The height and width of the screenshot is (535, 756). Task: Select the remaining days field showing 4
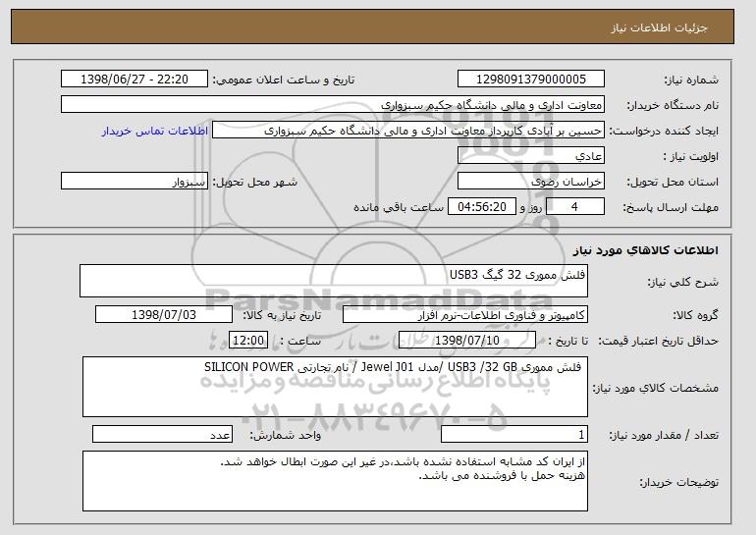point(574,207)
